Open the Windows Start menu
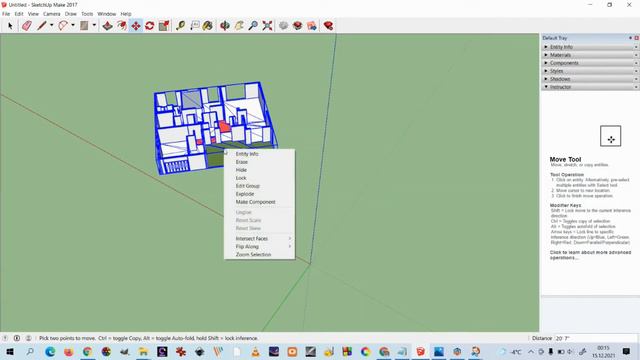Screen dimensions: 640x360 [10, 351]
